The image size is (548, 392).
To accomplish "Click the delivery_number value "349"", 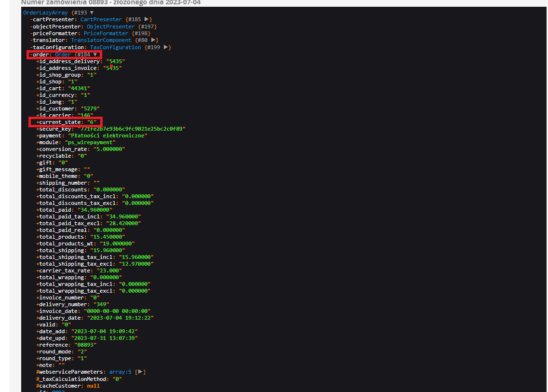I will pyautogui.click(x=101, y=304).
